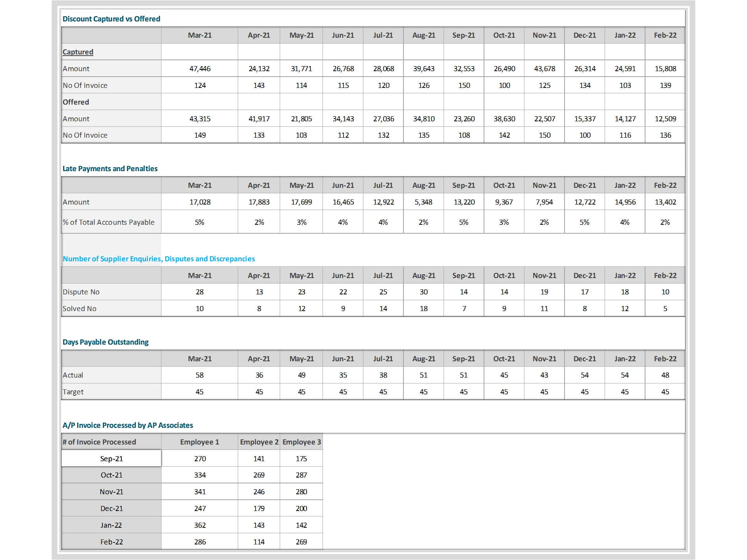Click the Number of Supplier Enquiries heading
The height and width of the screenshot is (560, 747).
[x=159, y=259]
